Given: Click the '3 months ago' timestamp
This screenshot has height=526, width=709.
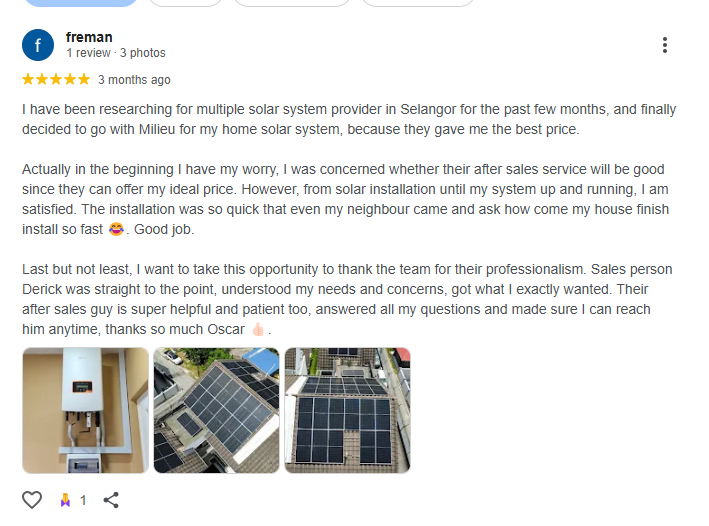Looking at the screenshot, I should [134, 80].
